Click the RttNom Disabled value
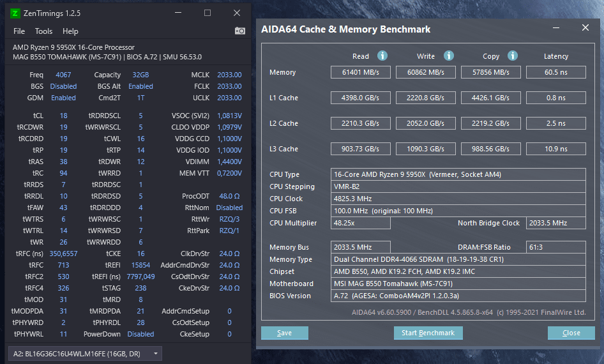 [229, 208]
